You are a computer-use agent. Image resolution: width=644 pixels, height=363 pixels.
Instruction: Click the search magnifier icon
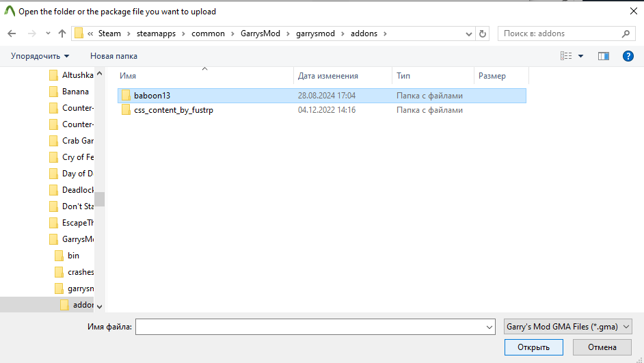click(x=626, y=33)
